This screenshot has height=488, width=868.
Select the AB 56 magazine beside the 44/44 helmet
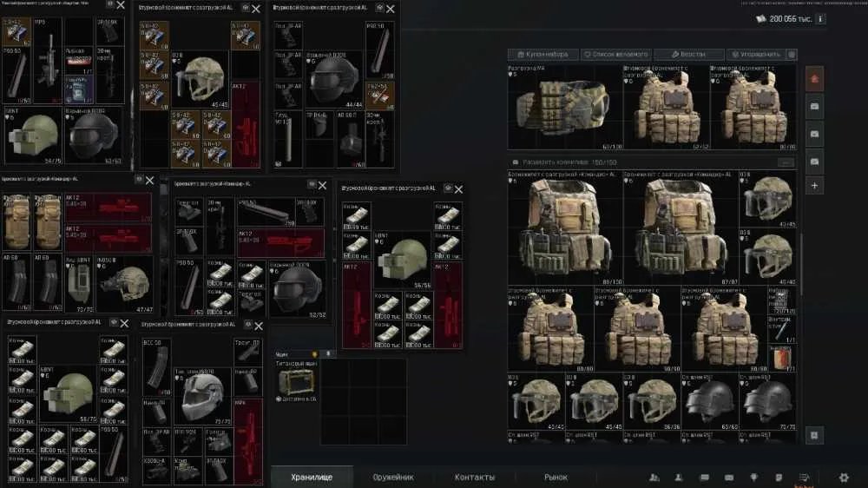tap(349, 139)
